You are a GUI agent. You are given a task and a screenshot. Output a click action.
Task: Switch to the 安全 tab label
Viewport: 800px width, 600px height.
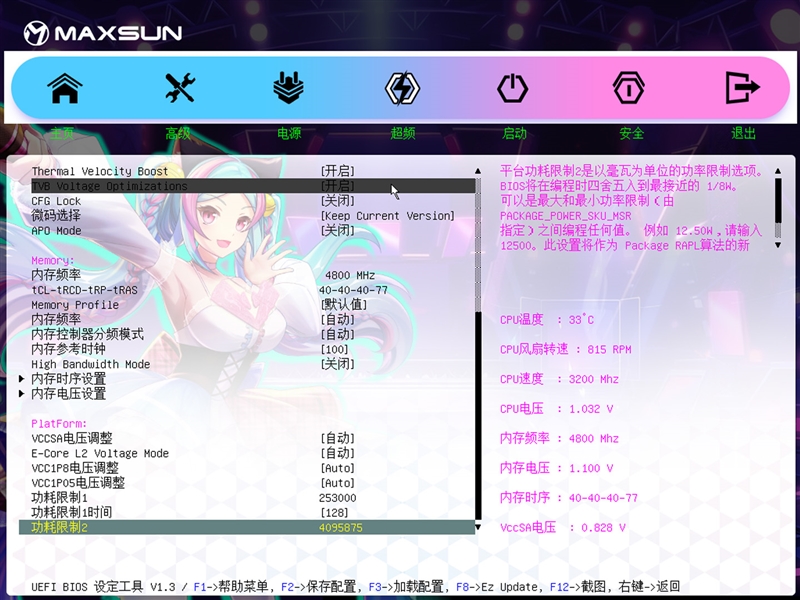click(x=632, y=133)
